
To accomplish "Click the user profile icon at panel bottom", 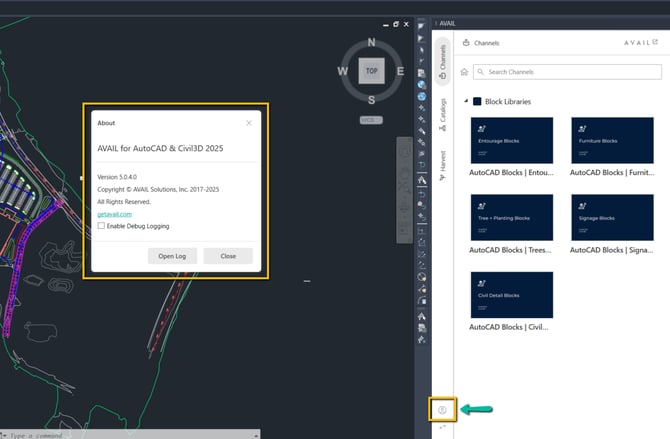I will point(442,409).
